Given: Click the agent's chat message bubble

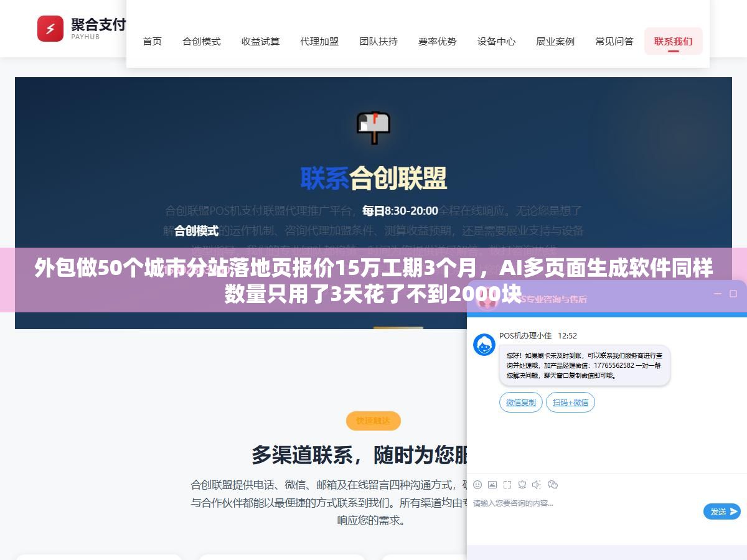Looking at the screenshot, I should click(x=585, y=365).
